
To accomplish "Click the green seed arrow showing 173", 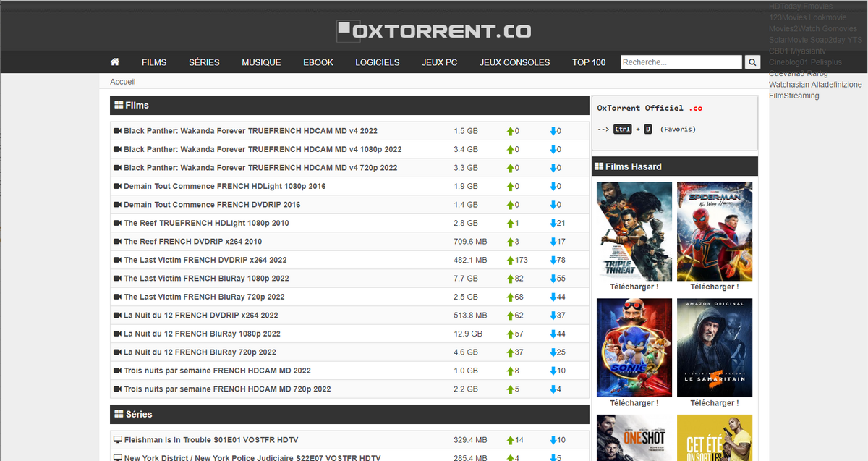I will tap(511, 260).
